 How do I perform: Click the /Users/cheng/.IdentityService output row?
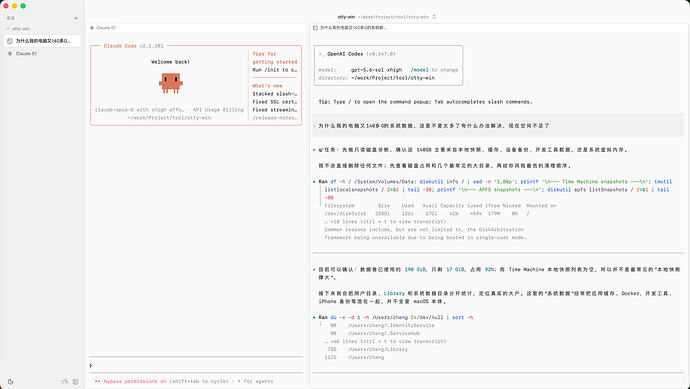(x=382, y=326)
